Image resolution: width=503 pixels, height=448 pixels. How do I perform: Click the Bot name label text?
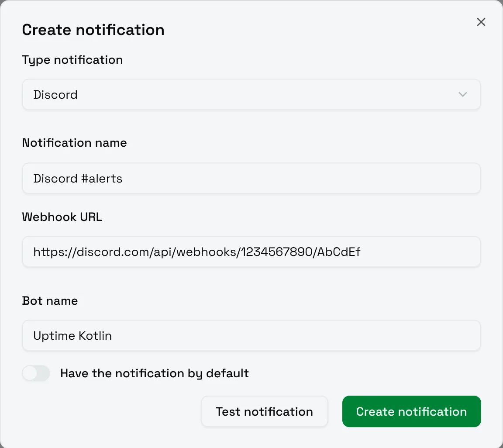(x=50, y=301)
